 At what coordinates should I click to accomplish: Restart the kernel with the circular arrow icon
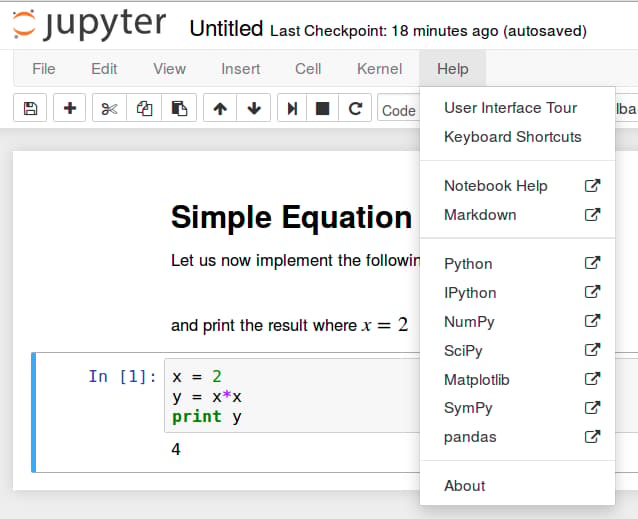tap(355, 108)
